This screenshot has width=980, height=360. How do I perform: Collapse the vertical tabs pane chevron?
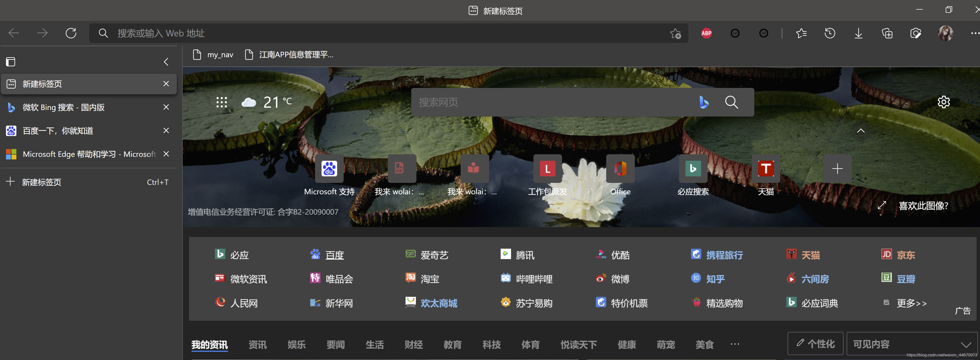[x=166, y=62]
